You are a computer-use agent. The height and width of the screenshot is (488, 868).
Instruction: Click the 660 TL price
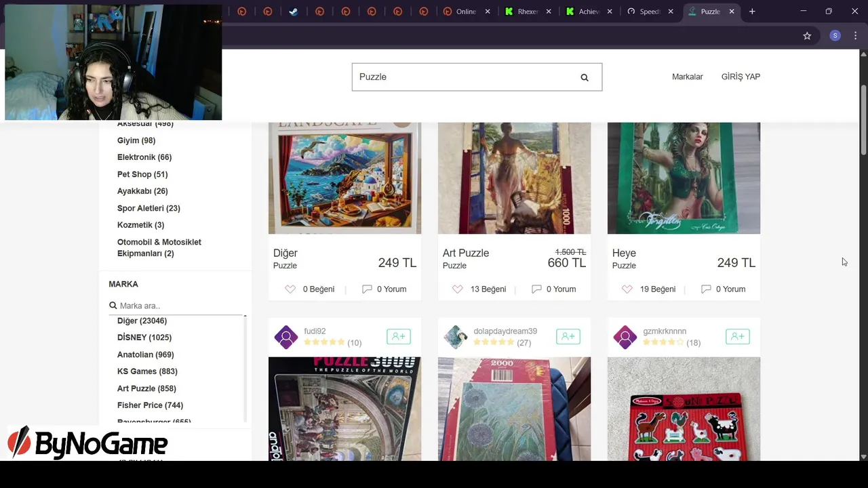tap(567, 263)
